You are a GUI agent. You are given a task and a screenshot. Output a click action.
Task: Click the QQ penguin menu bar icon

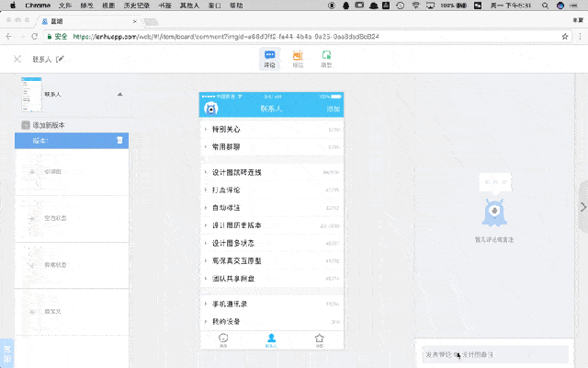click(345, 6)
